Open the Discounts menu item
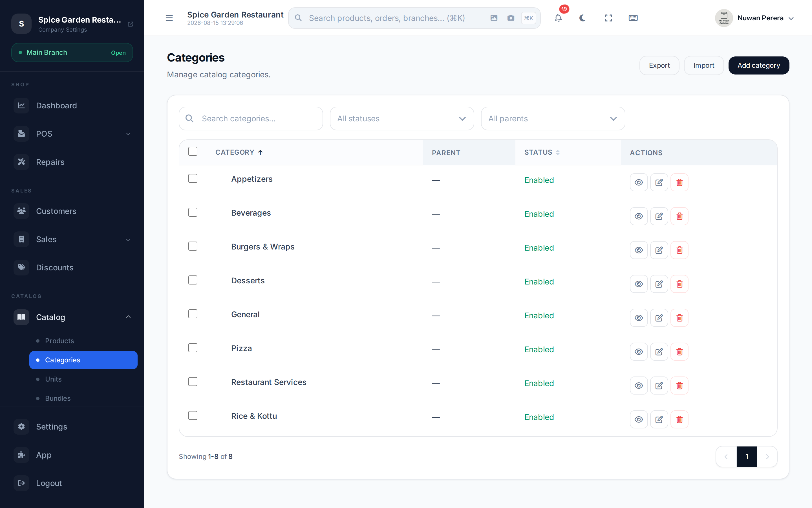This screenshot has height=508, width=812. pyautogui.click(x=72, y=268)
